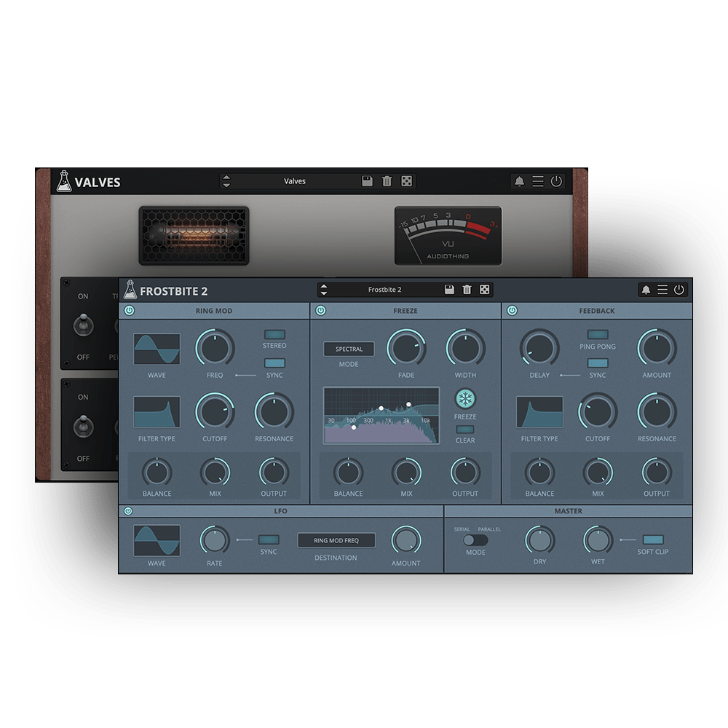Viewport: 728px width, 728px height.
Task: Click Feedback Amount knob
Action: [657, 348]
